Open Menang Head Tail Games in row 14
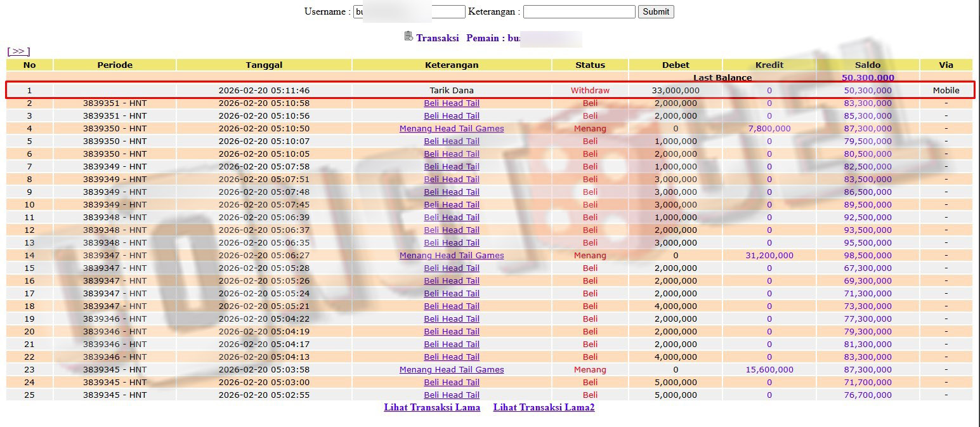 452,255
